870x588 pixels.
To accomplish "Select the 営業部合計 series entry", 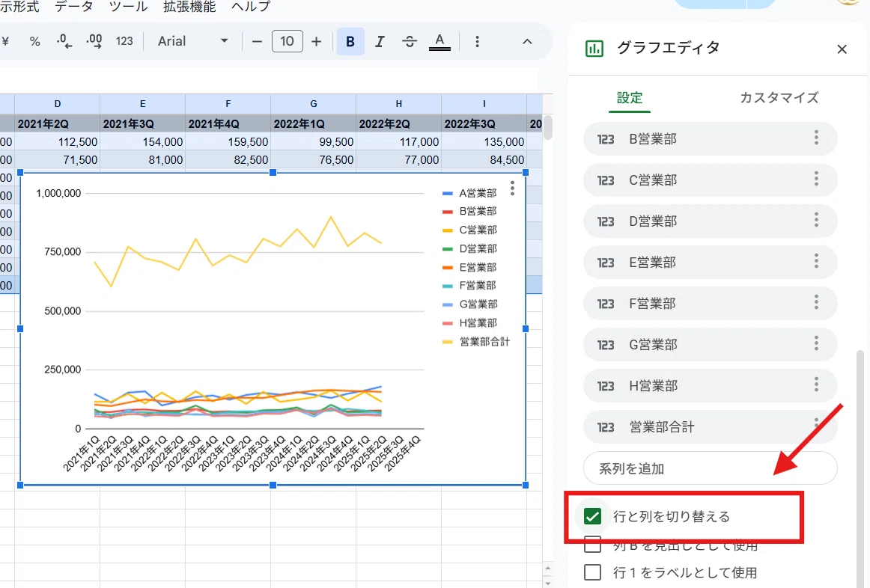I will point(710,426).
